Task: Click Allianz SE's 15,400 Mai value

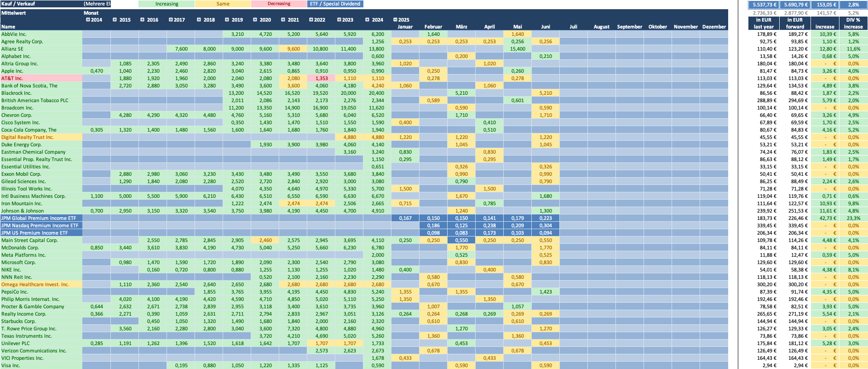Action: 517,49
